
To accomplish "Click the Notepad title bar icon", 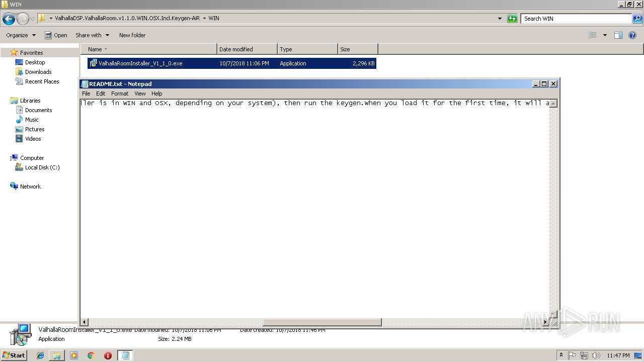I will pyautogui.click(x=85, y=84).
